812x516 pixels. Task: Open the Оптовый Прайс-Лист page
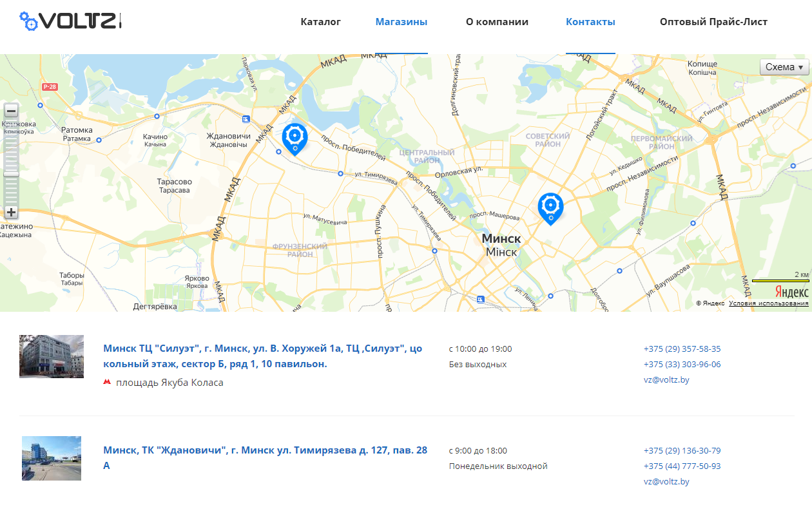tap(713, 22)
